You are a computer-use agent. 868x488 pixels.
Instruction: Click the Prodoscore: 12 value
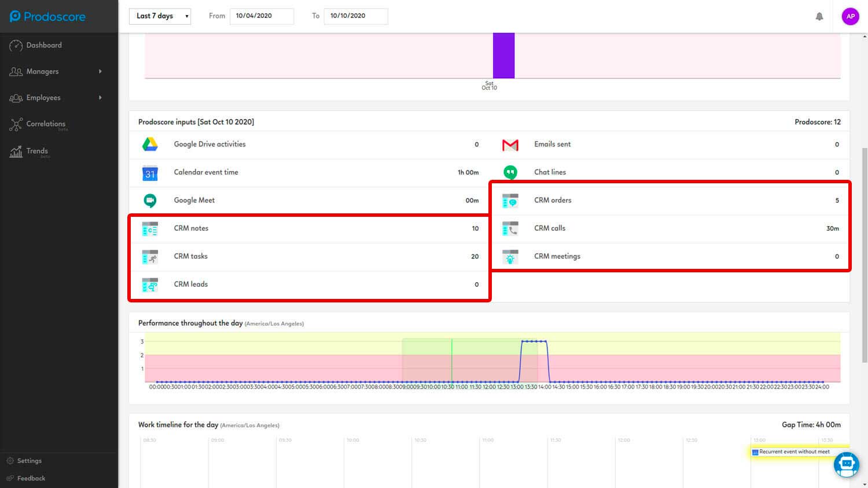(818, 122)
